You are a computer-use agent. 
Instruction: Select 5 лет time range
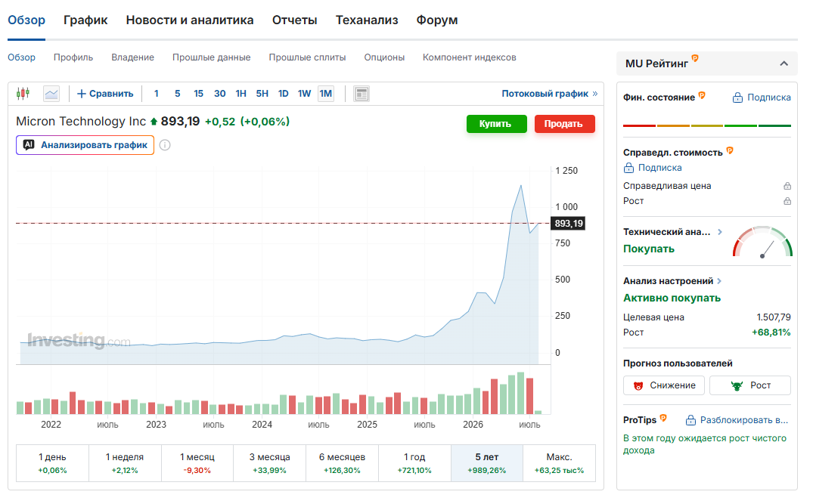[487, 463]
